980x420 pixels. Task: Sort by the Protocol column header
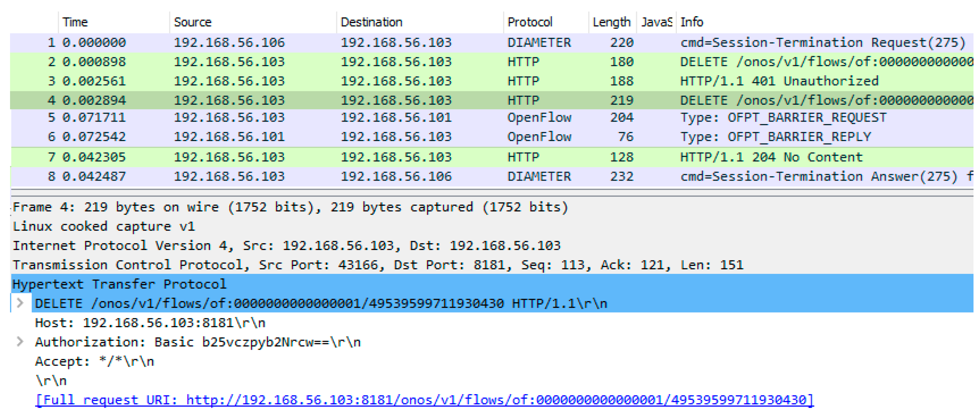click(529, 22)
